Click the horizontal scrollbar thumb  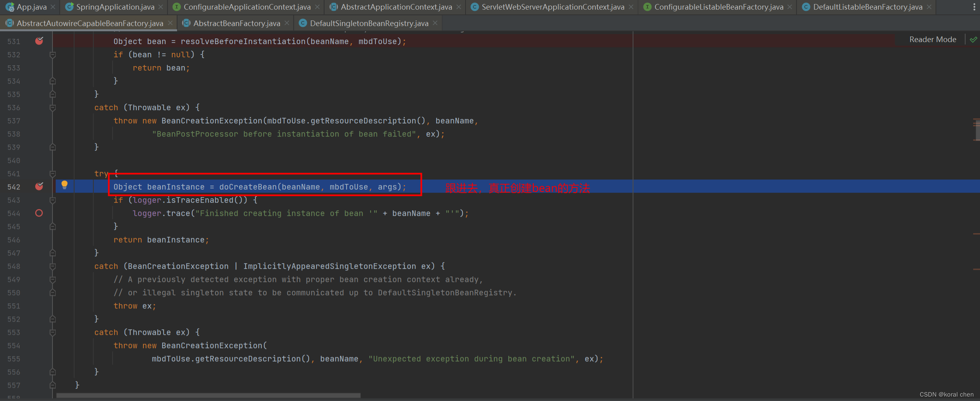click(208, 395)
